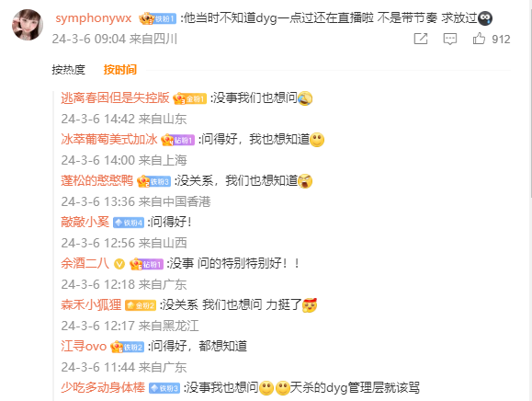Click fan badge beside 敲敲小奚 username
Image resolution: width=532 pixels, height=401 pixels.
pos(129,223)
